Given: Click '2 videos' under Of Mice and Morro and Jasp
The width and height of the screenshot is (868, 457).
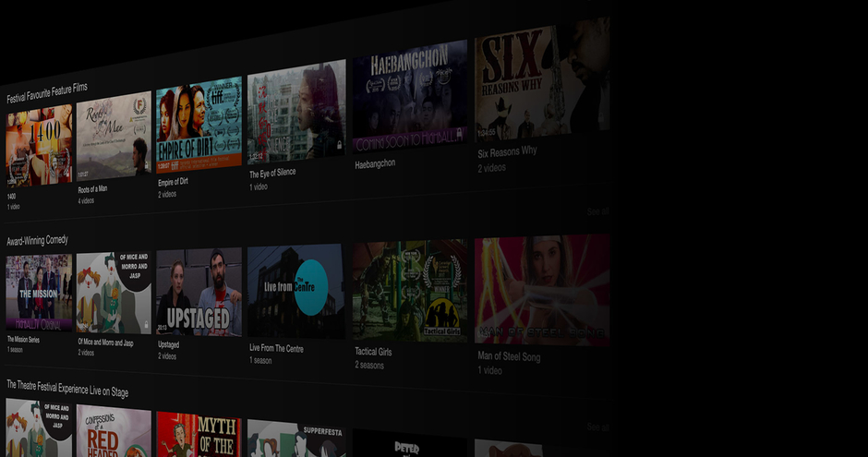Looking at the screenshot, I should (86, 353).
